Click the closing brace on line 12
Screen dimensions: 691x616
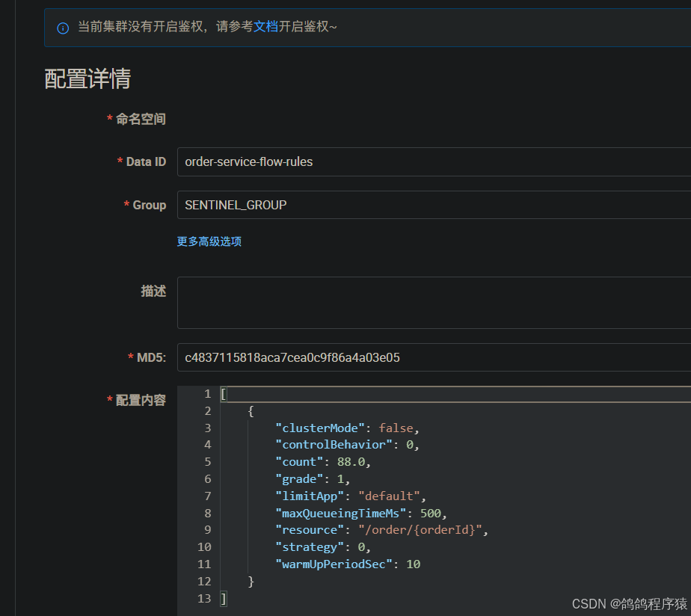pos(251,581)
